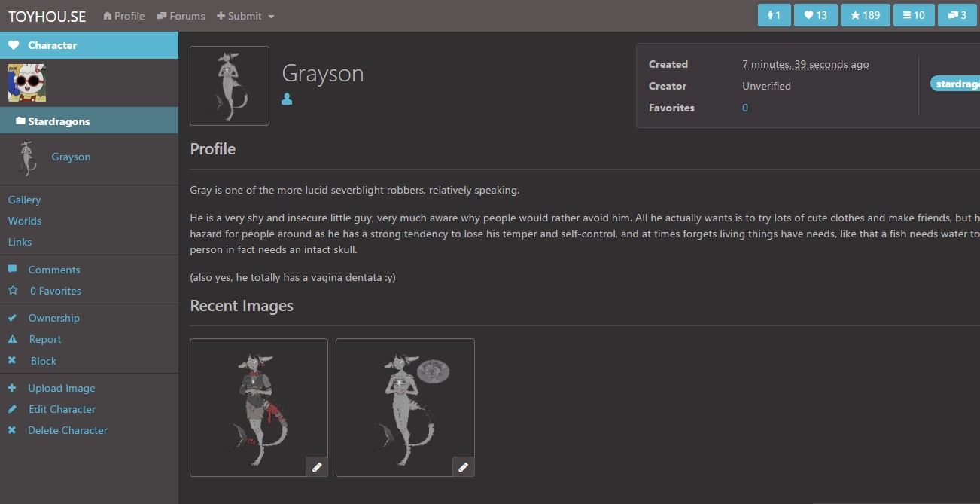Image resolution: width=980 pixels, height=504 pixels.
Task: Toggle favorite with the 0 Favorites star
Action: pyautogui.click(x=14, y=290)
